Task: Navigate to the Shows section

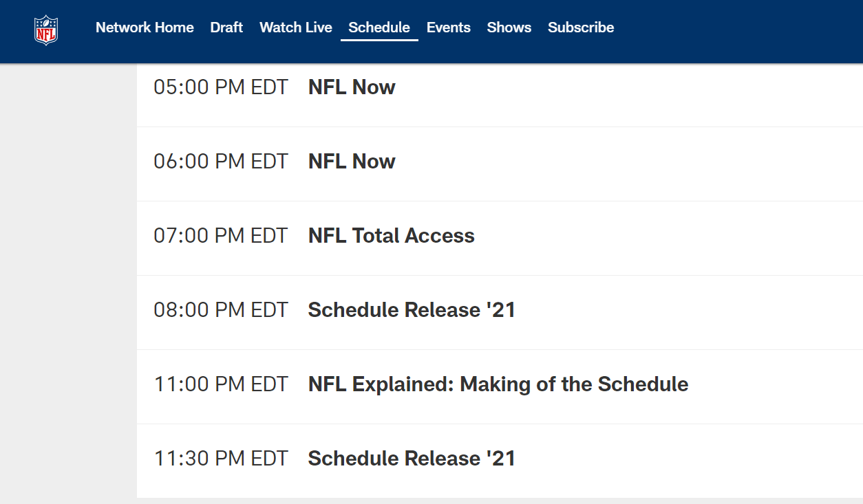Action: [x=509, y=28]
